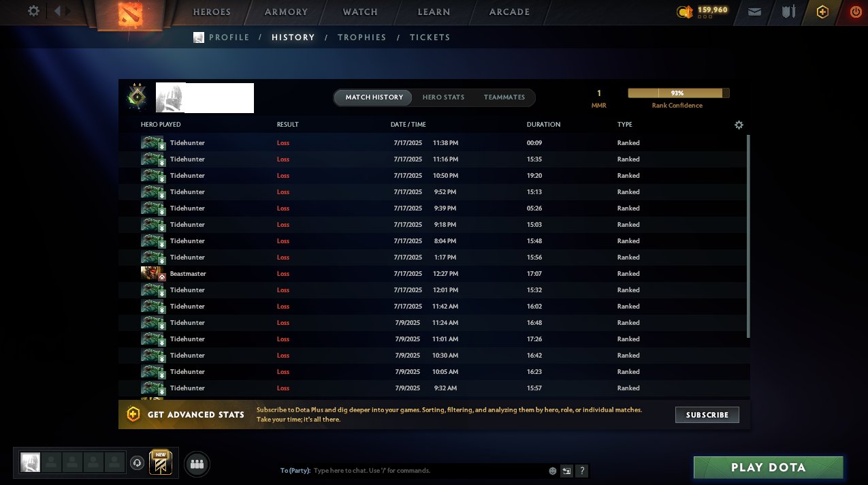Click the rank medal emblem icon

[137, 97]
